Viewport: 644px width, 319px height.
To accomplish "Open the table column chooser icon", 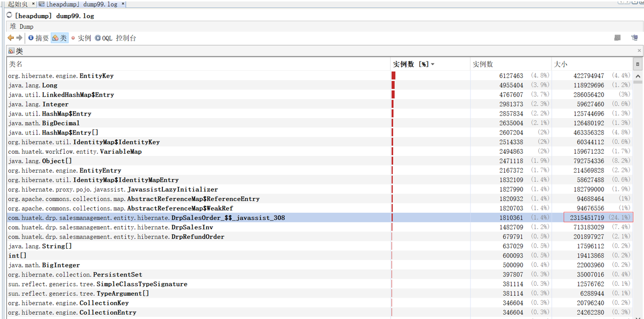I will [637, 64].
